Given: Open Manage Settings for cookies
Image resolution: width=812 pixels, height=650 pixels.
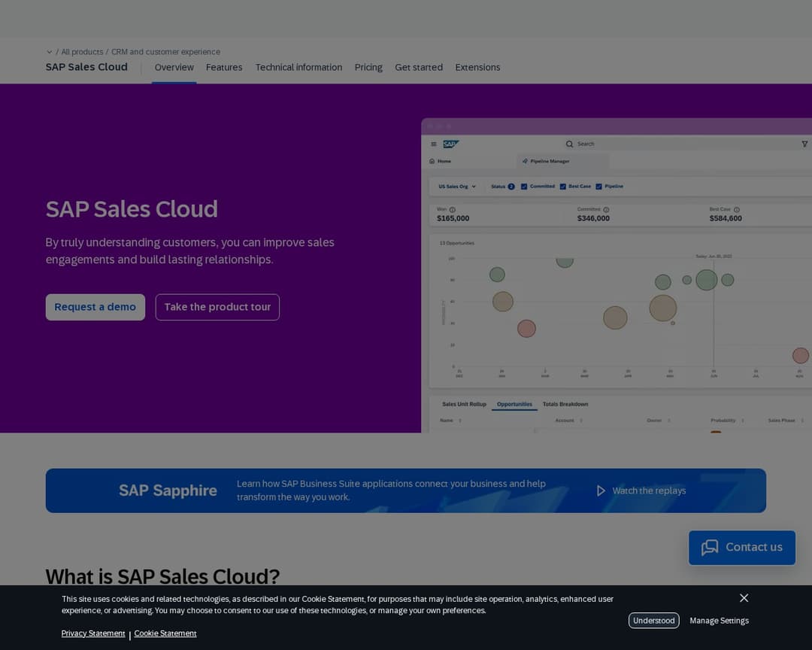Looking at the screenshot, I should (719, 621).
